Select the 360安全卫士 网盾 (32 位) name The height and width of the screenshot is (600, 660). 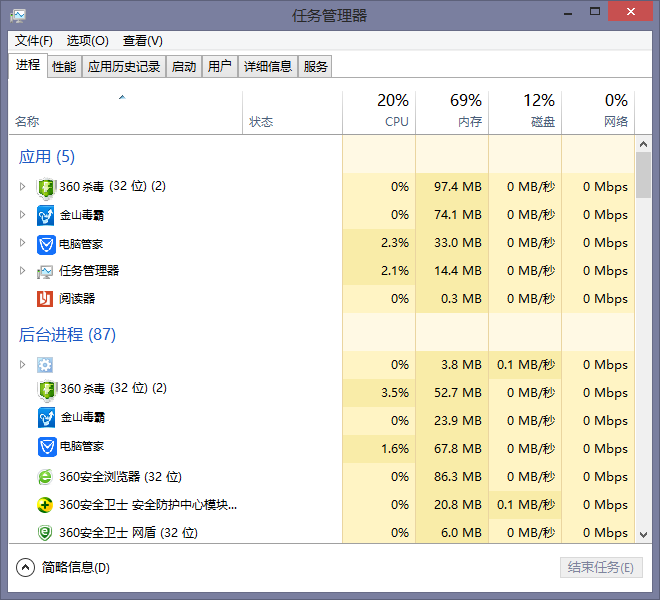(128, 533)
